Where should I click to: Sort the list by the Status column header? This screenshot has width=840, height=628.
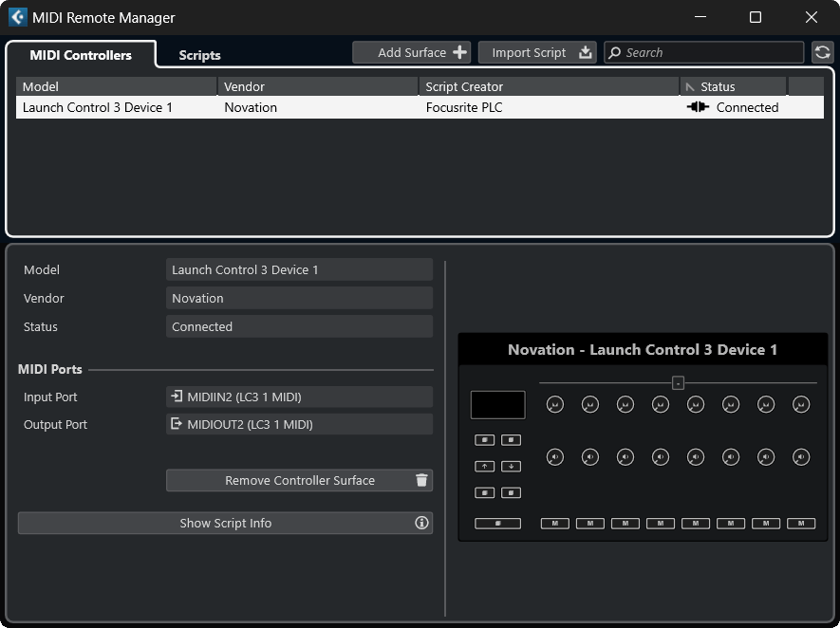733,86
